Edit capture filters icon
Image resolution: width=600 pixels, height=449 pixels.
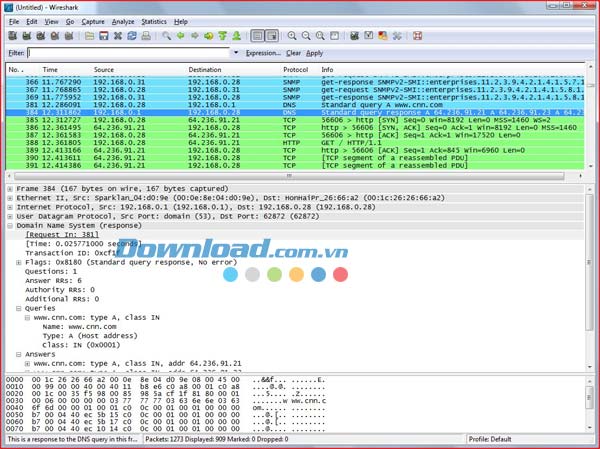pos(355,36)
